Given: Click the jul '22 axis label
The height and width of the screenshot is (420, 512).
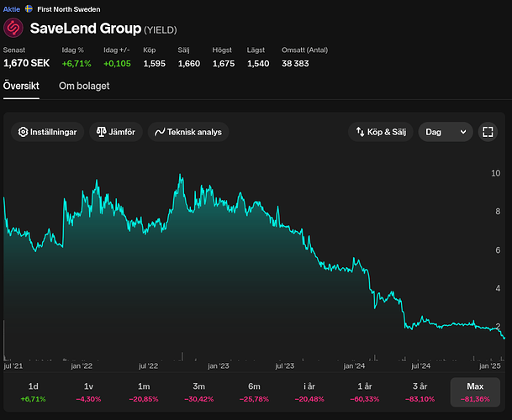Looking at the screenshot, I should tap(148, 366).
